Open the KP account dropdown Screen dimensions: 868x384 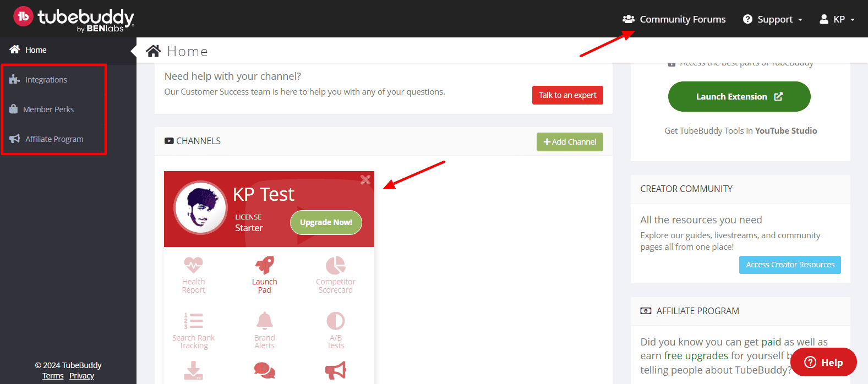[837, 19]
